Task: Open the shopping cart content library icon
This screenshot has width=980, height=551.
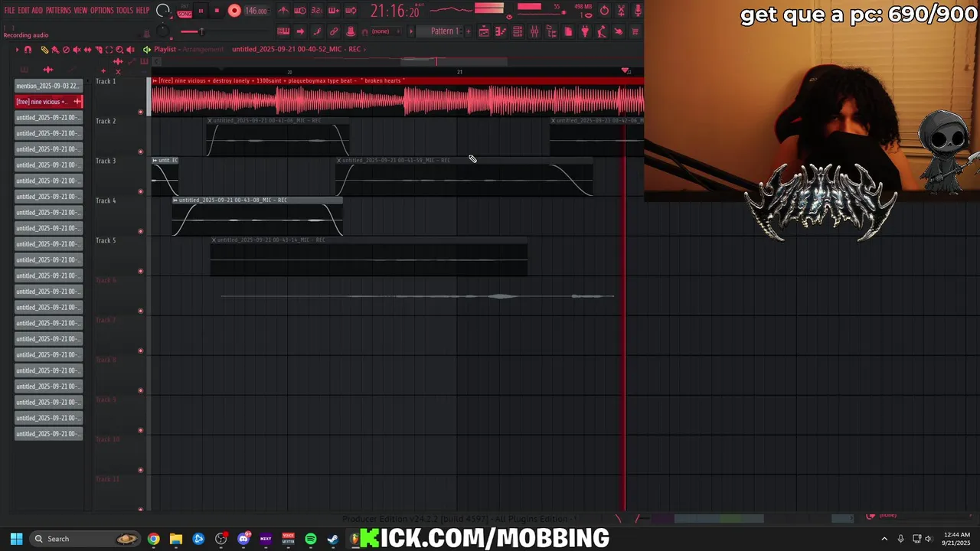Action: point(635,31)
